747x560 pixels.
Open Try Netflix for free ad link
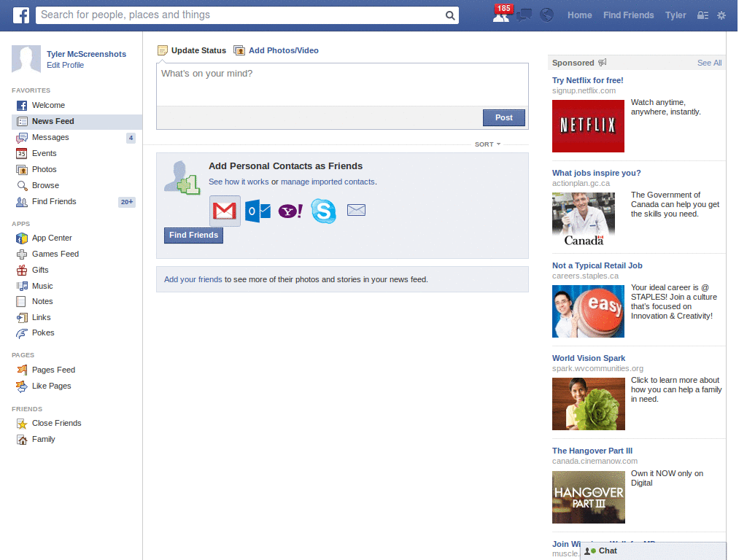pos(587,80)
